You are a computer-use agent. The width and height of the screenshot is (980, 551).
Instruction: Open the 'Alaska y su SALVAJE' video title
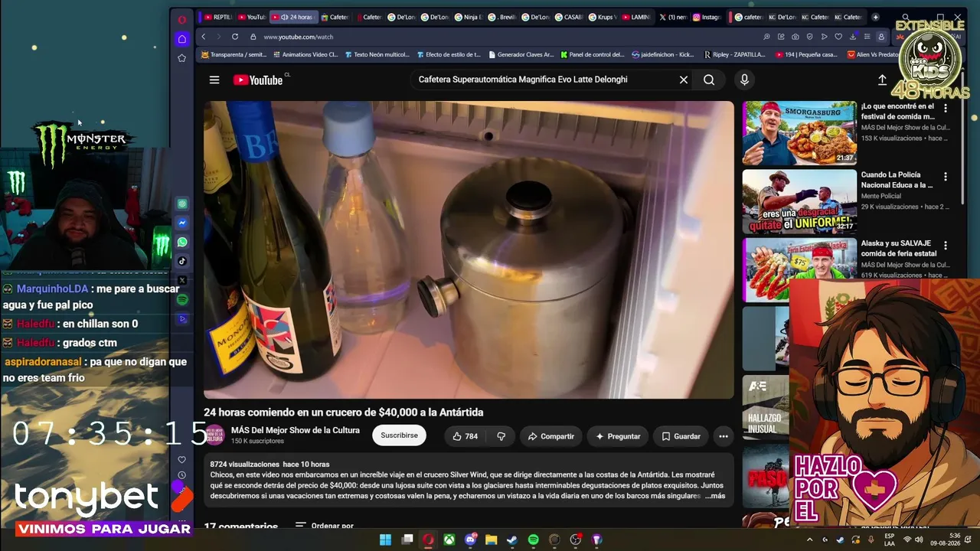(x=897, y=248)
